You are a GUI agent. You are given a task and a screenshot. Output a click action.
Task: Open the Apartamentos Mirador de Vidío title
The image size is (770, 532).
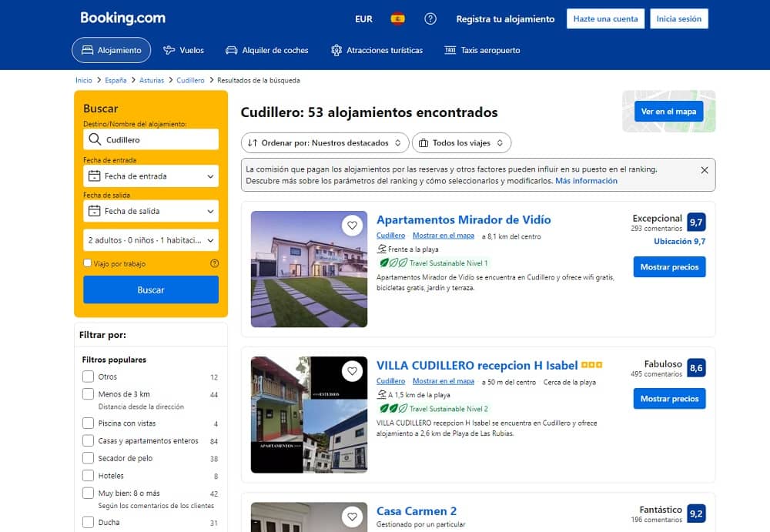464,219
